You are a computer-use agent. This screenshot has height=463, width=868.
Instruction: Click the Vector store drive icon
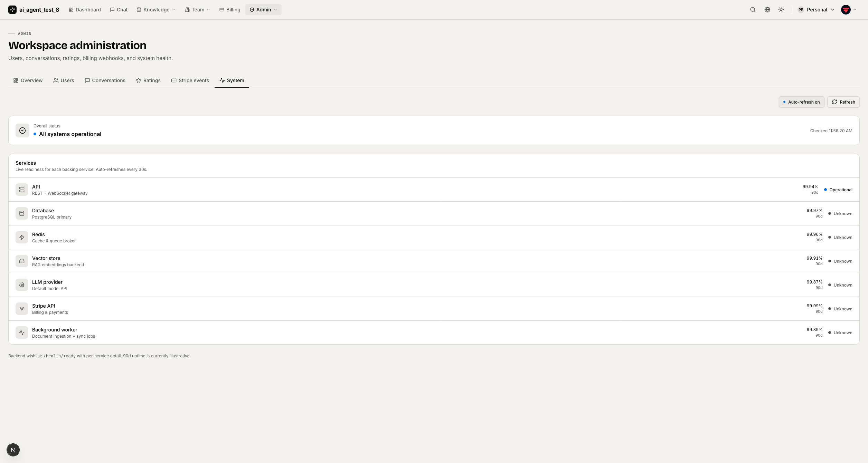tap(22, 261)
